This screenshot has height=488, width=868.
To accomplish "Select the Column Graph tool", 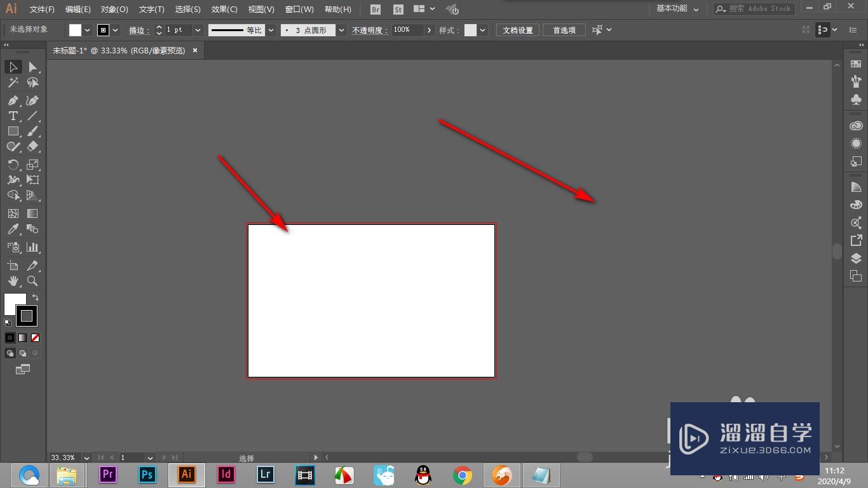I will coord(32,247).
